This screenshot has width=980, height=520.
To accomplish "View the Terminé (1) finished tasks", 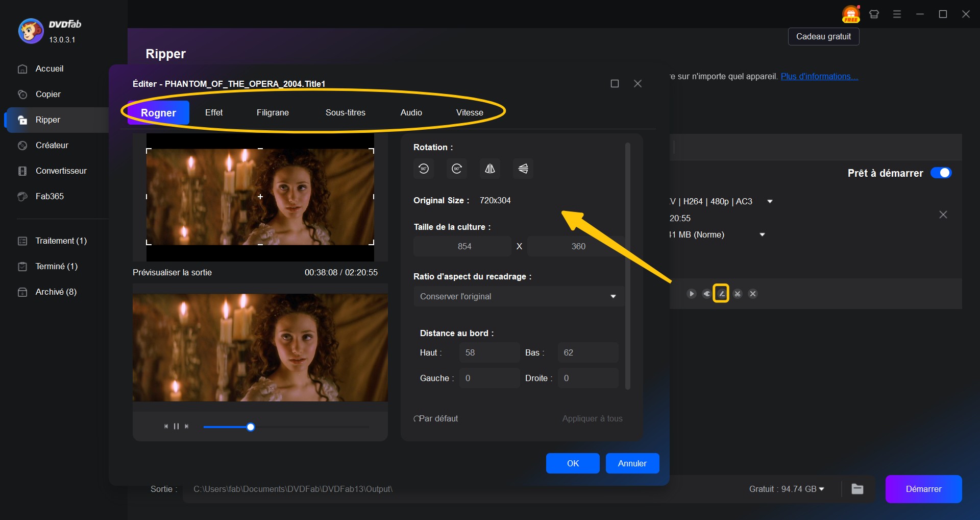I will pos(56,266).
